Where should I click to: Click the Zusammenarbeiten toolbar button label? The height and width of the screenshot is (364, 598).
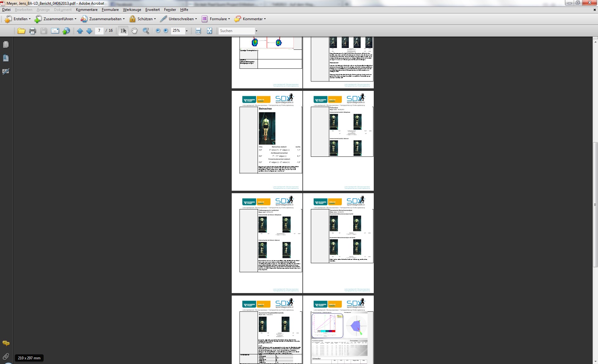point(105,19)
